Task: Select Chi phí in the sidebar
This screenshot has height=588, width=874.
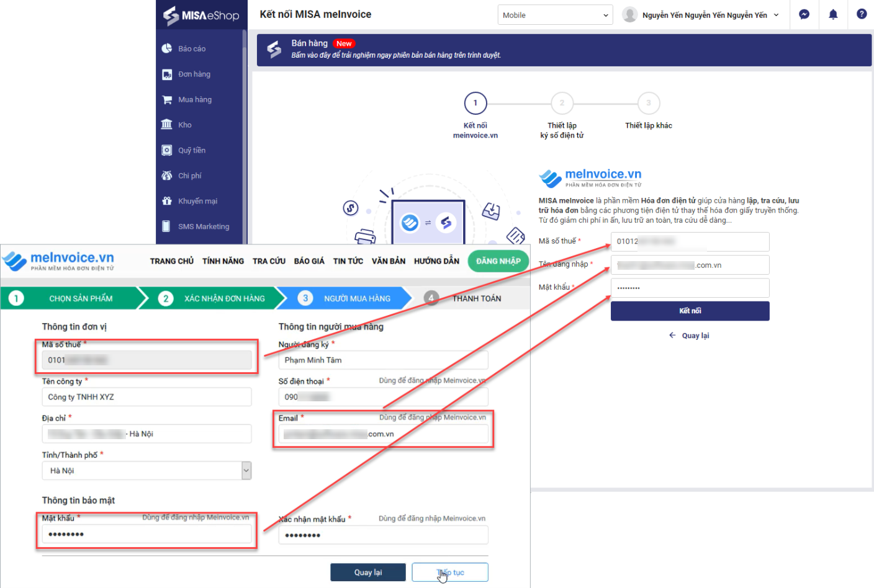Action: tap(190, 176)
